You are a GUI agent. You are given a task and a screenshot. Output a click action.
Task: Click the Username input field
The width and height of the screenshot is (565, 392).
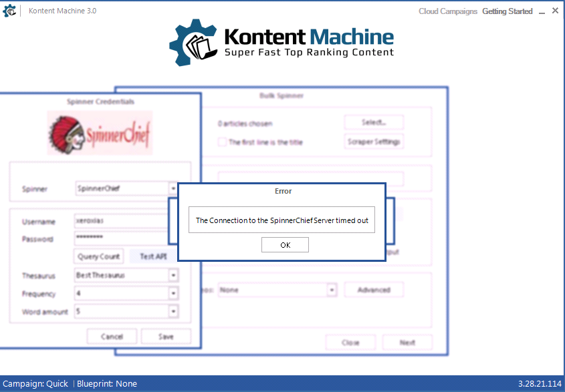120,222
